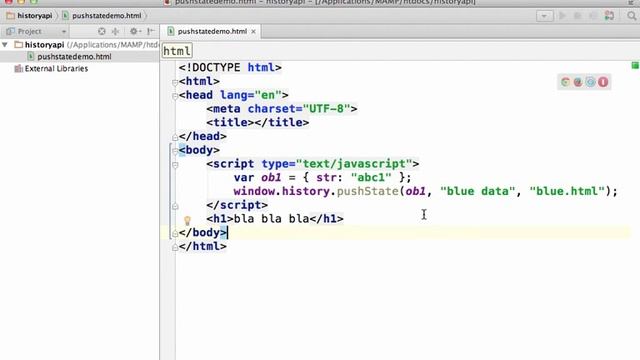Select pushstatedemo.html in project tree
Viewport: 640px width, 360px height.
click(74, 56)
